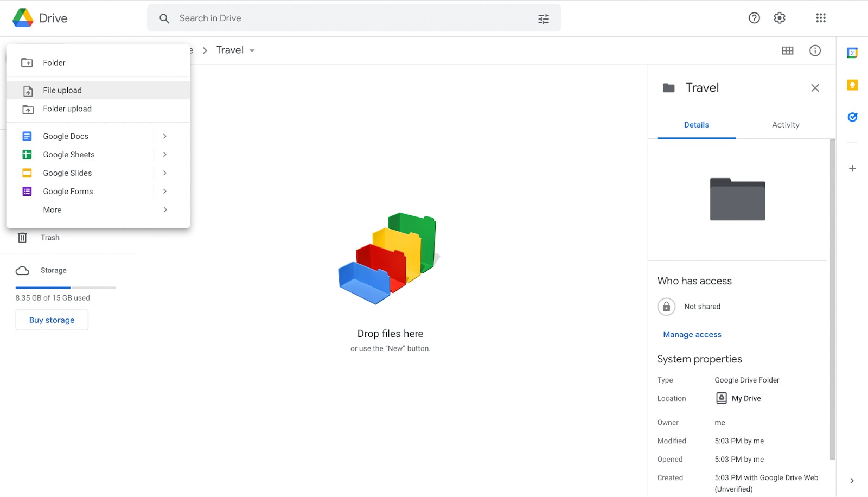Click the new Folder icon in menu
The width and height of the screenshot is (868, 497).
coord(27,62)
